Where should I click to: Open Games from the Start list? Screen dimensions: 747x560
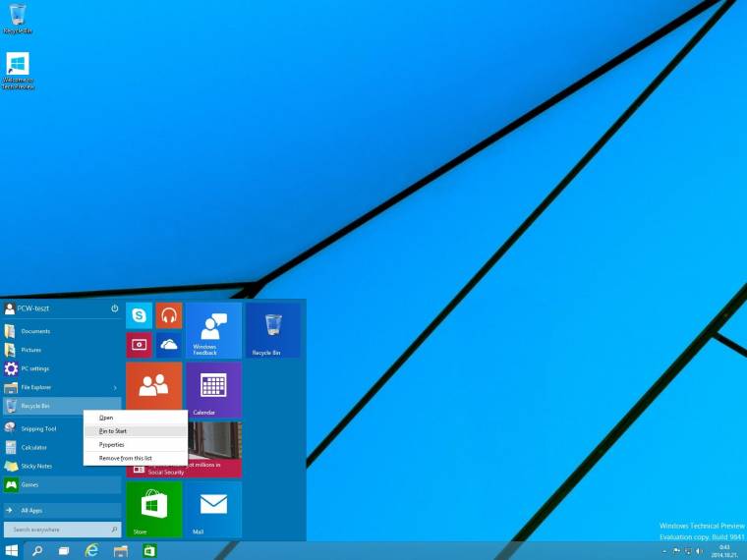[x=62, y=484]
